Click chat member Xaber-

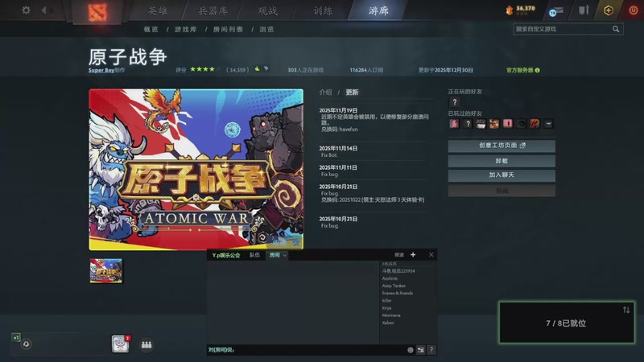[388, 323]
